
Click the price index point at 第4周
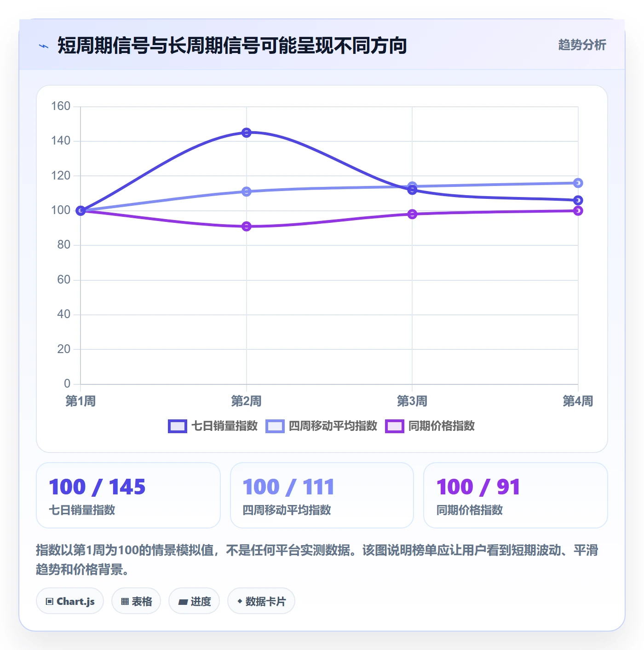pyautogui.click(x=578, y=211)
